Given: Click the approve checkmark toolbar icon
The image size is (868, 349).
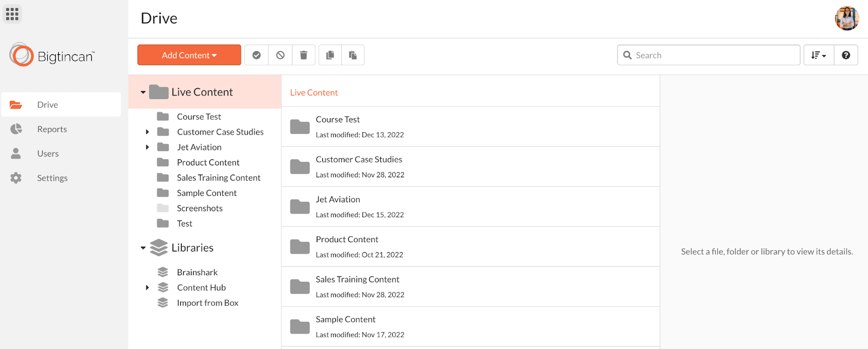Looking at the screenshot, I should 257,55.
